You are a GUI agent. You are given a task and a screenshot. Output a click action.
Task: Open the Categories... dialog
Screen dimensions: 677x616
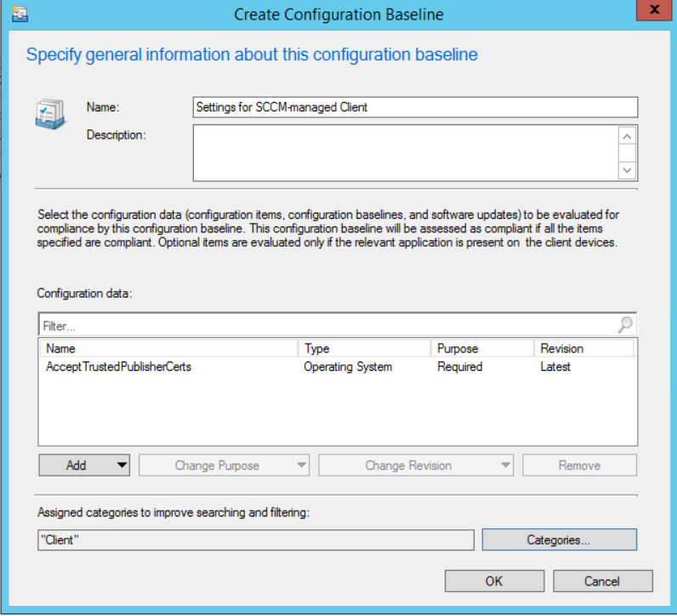point(559,539)
